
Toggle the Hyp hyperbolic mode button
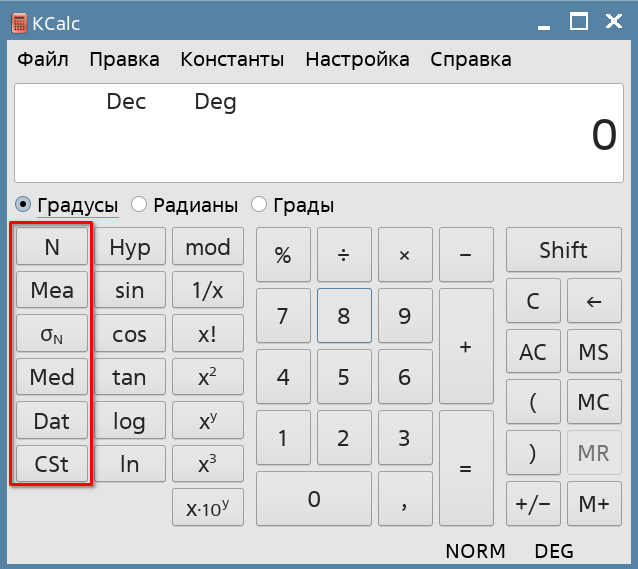(x=129, y=248)
